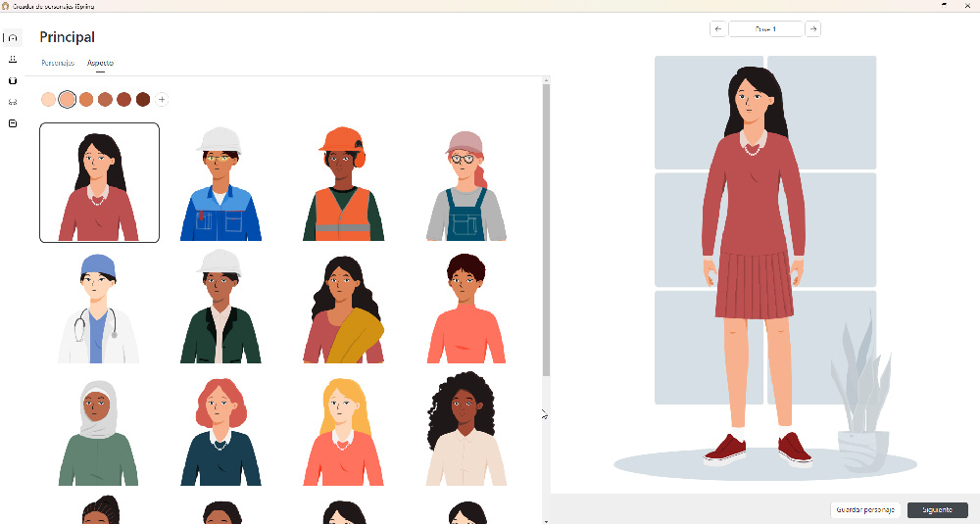This screenshot has height=524, width=980.
Task: Select the woman in pink cap and overalls
Action: point(466,185)
